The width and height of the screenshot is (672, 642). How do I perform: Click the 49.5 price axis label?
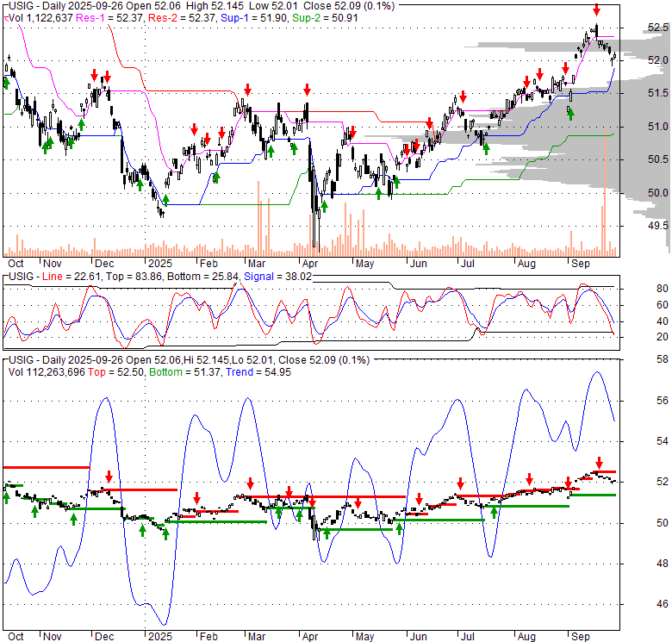tap(657, 226)
